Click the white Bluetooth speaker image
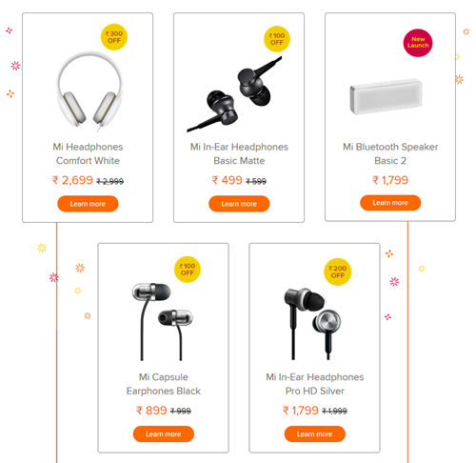 click(x=387, y=96)
